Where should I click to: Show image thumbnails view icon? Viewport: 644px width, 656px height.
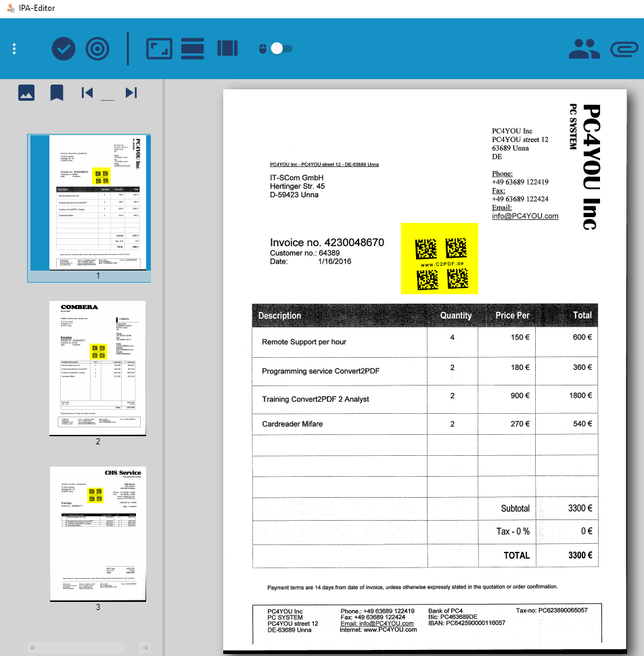click(x=26, y=93)
